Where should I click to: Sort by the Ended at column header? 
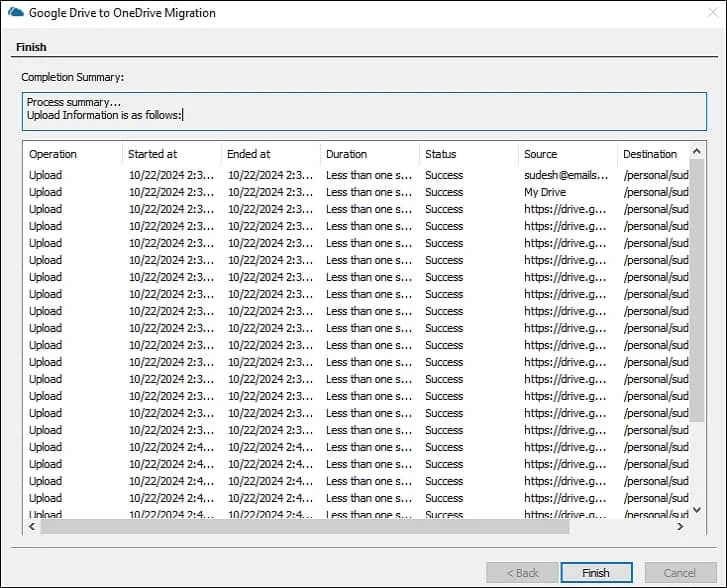(x=271, y=154)
